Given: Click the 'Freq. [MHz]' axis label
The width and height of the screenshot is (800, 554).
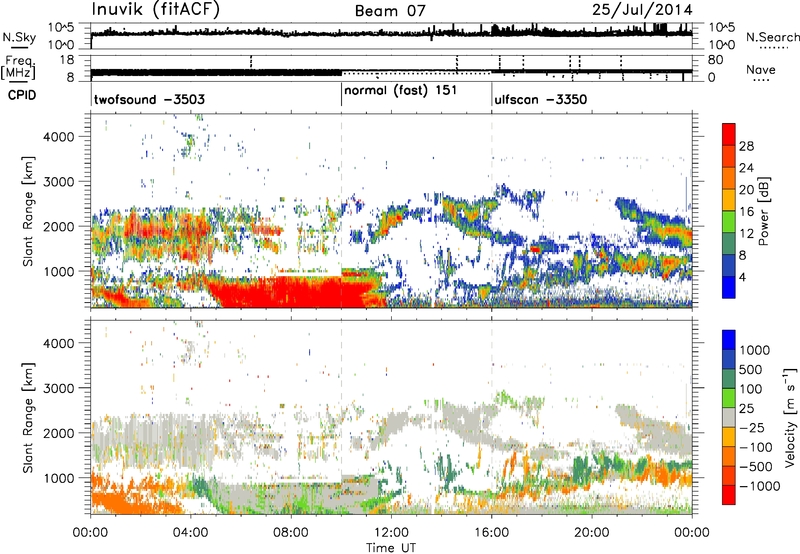Looking at the screenshot, I should 19,68.
